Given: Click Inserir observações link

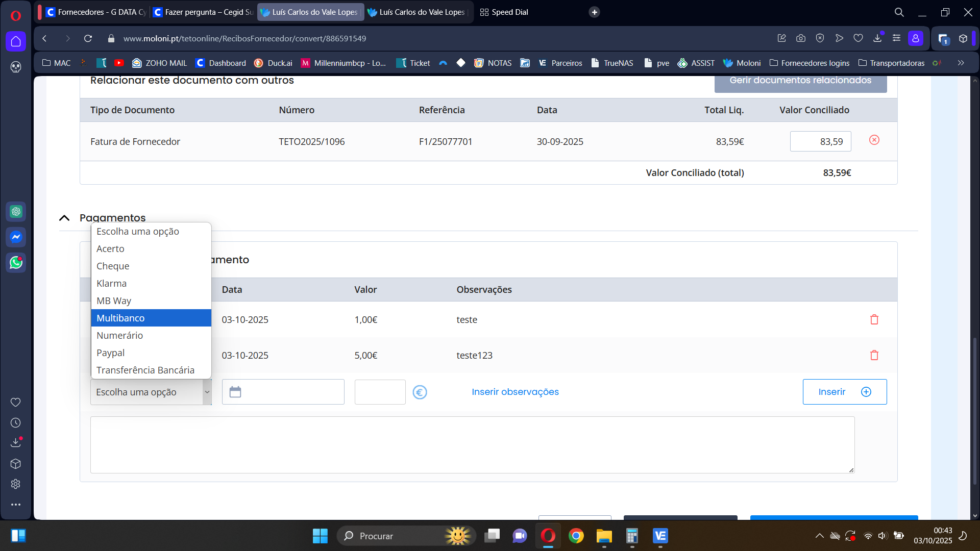Looking at the screenshot, I should pos(514,392).
